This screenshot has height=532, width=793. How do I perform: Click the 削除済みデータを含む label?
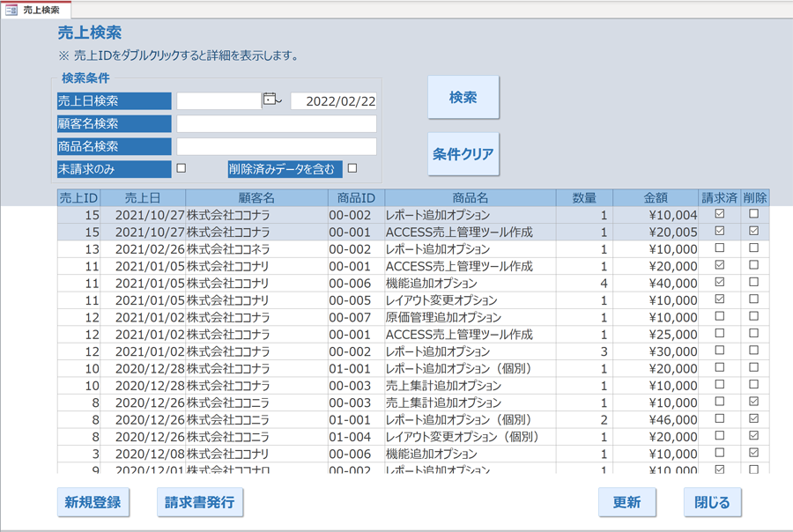[285, 169]
